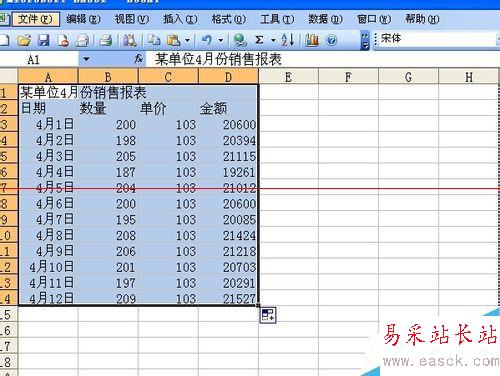
Task: Select row 8 header
Action: point(9,203)
